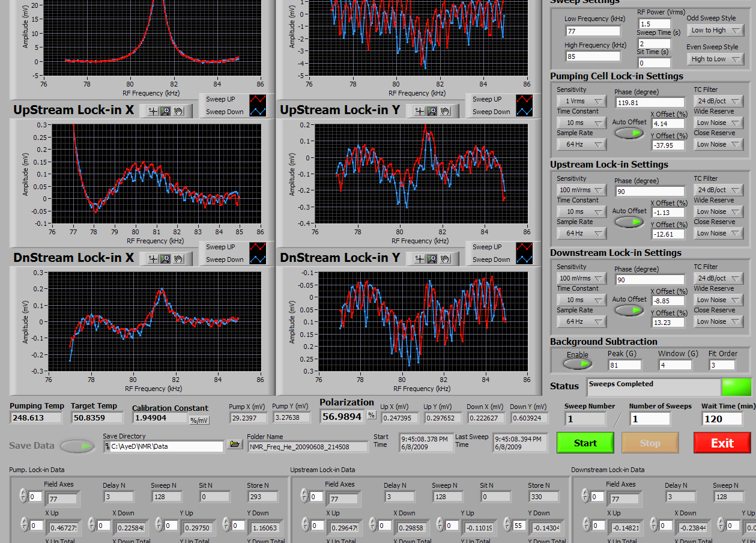Viewport: 756px width, 543px height.
Task: Click the Stop button
Action: coord(650,443)
